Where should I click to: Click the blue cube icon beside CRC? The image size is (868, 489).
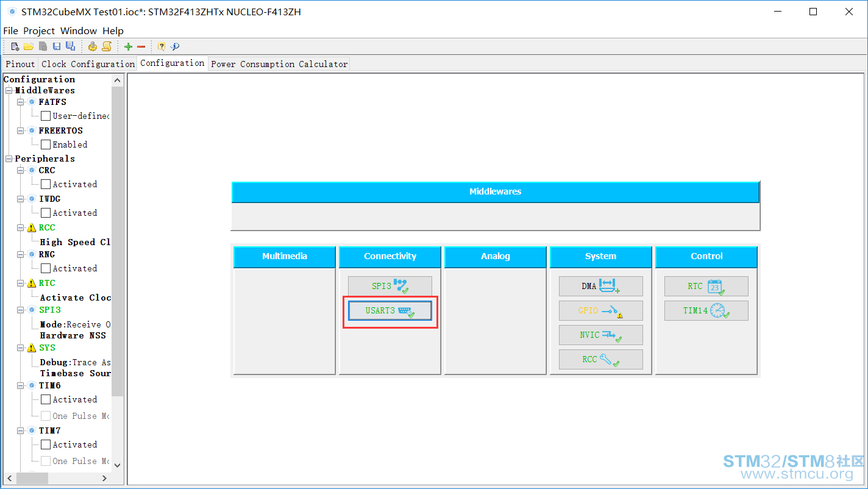32,170
